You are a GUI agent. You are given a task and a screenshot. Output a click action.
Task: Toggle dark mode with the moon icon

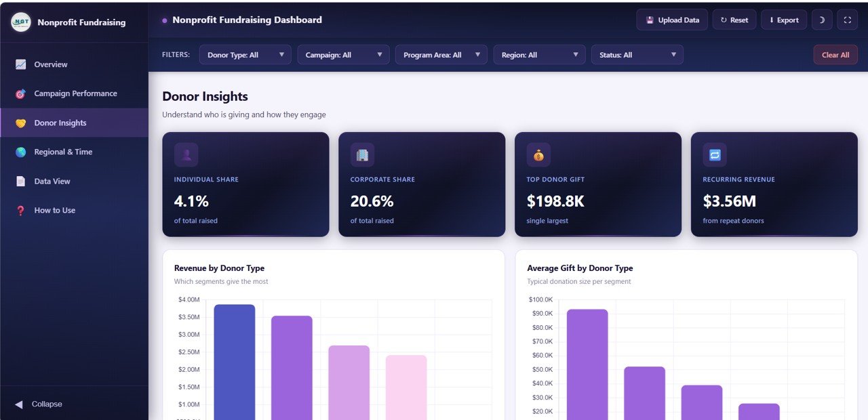[x=821, y=20]
